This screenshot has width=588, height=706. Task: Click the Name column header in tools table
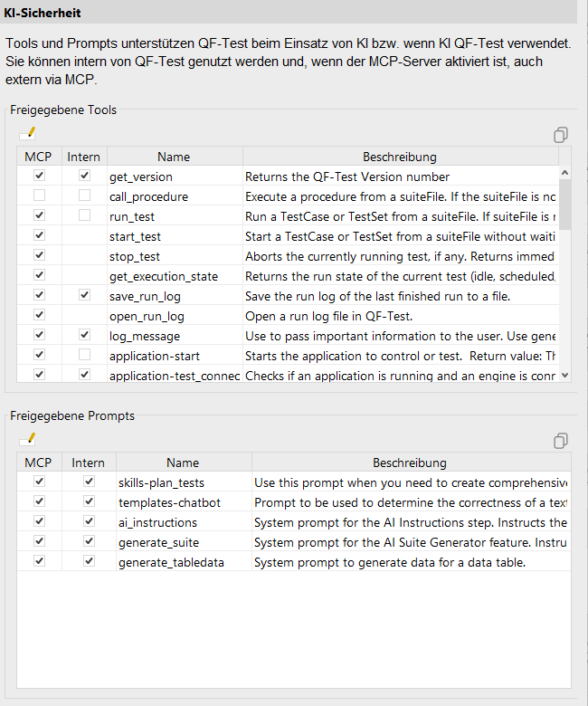point(175,157)
